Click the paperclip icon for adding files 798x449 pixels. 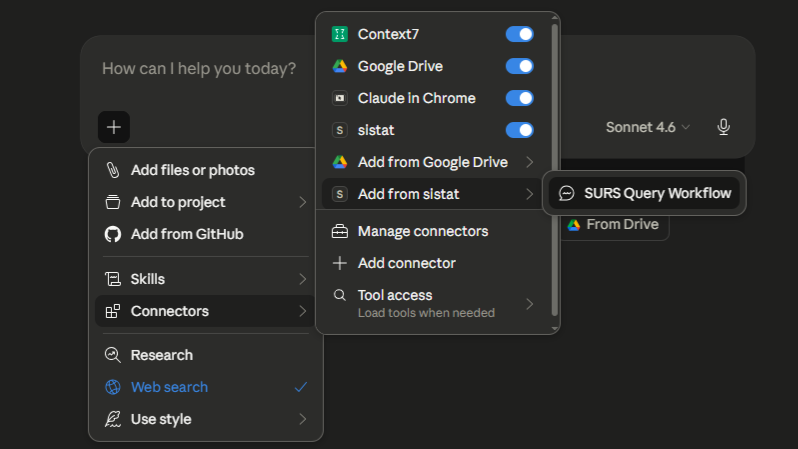click(113, 170)
